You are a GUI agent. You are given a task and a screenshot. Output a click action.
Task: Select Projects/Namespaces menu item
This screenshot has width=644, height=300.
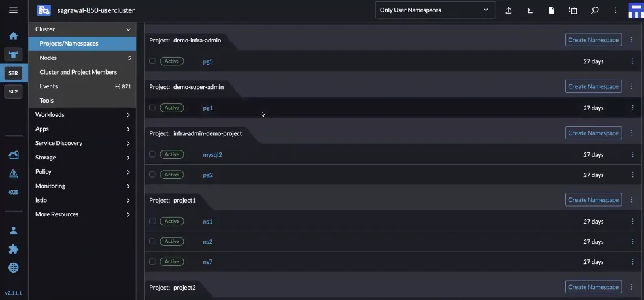(82, 44)
